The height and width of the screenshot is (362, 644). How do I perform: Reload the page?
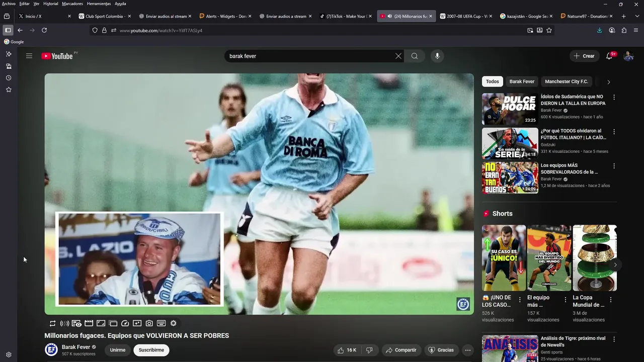click(x=44, y=30)
